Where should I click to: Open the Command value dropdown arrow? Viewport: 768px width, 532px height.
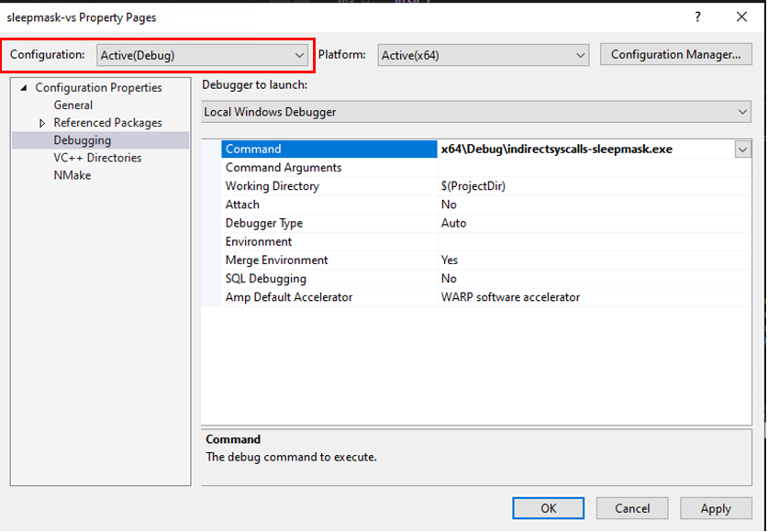pyautogui.click(x=742, y=150)
